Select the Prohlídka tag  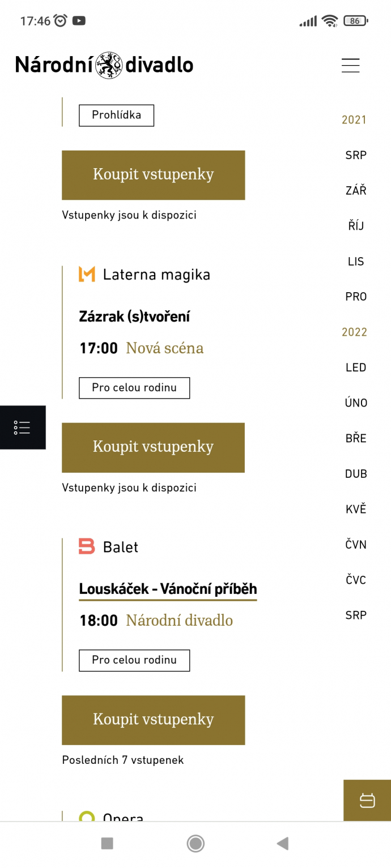click(x=116, y=116)
